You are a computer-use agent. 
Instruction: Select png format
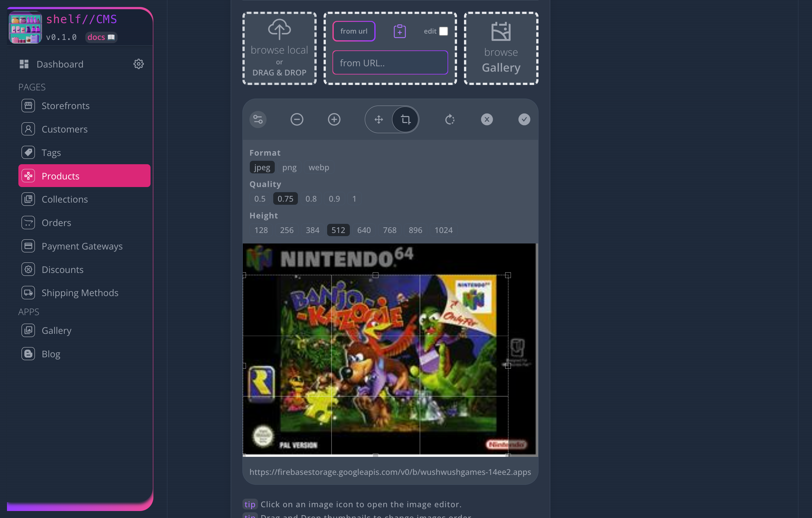(289, 167)
